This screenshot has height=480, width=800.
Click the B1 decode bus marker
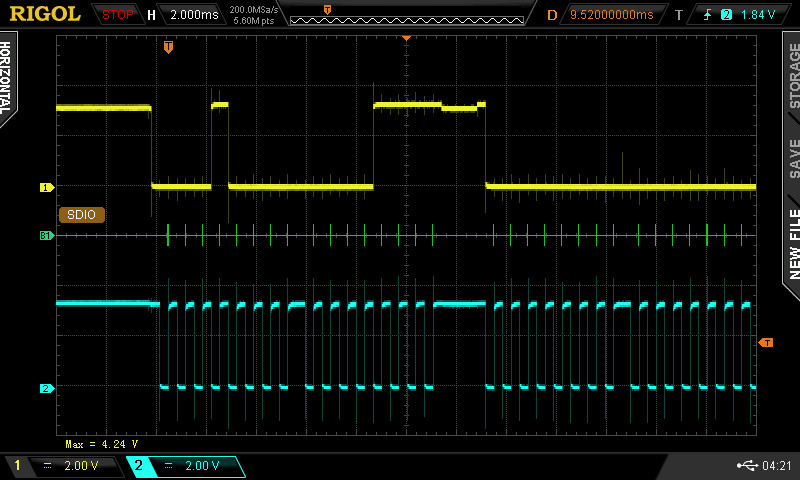(46, 236)
